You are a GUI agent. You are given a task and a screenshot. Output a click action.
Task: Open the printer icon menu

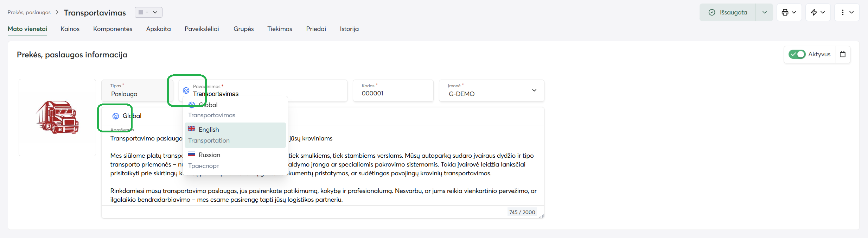coord(789,12)
